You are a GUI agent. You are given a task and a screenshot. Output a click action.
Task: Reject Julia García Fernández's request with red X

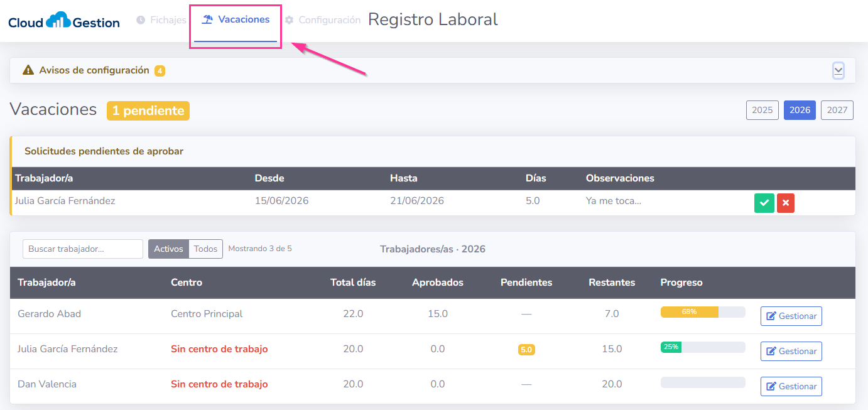point(786,203)
